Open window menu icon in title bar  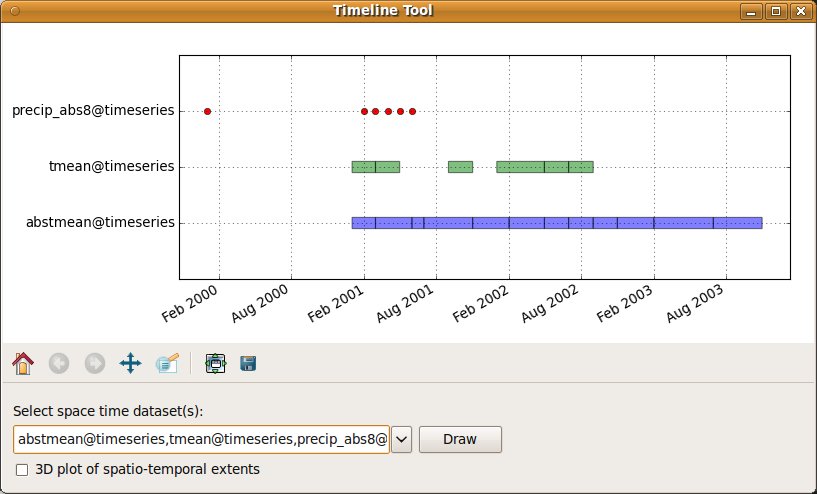point(12,11)
